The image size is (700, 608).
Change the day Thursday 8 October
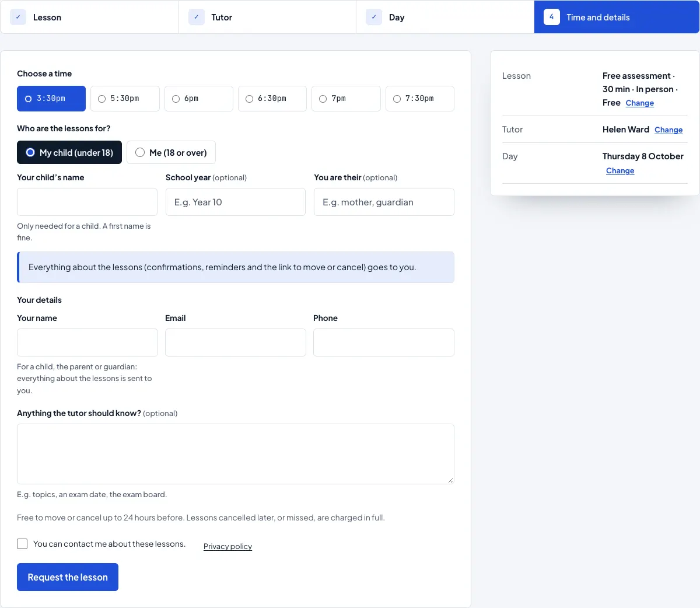click(620, 171)
